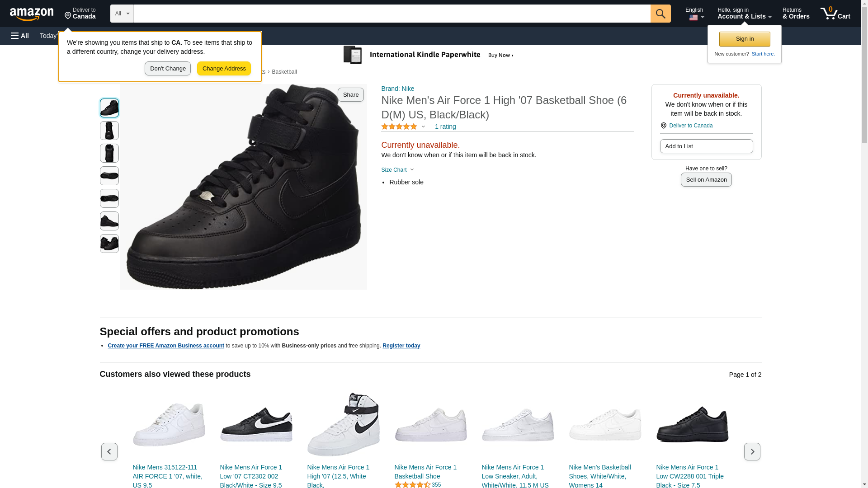This screenshot has width=868, height=488.
Task: Click the Brand: Nike link
Action: click(x=397, y=89)
